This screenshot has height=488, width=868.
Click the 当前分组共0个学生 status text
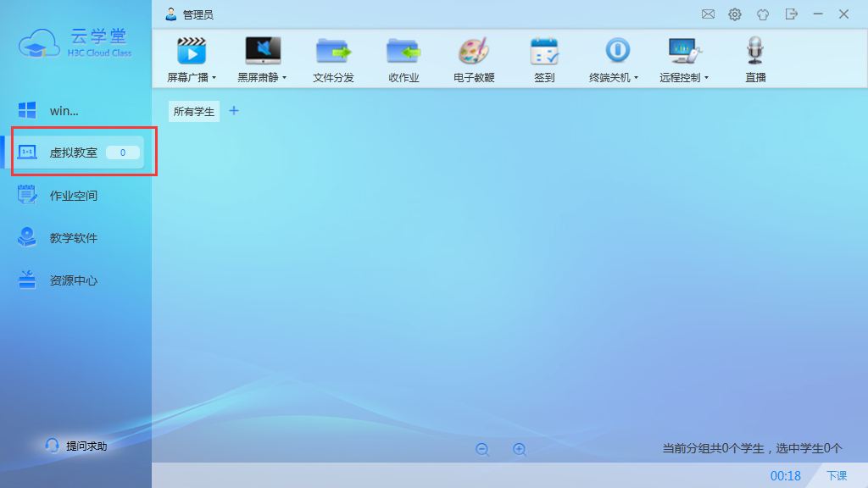click(x=752, y=448)
